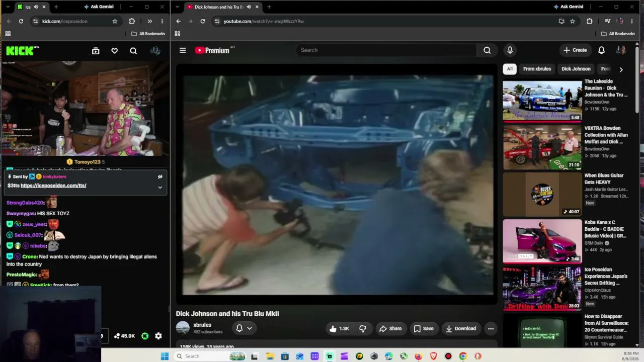Open extensions in the YouTube browser window
644x362 pixels.
coord(590,21)
